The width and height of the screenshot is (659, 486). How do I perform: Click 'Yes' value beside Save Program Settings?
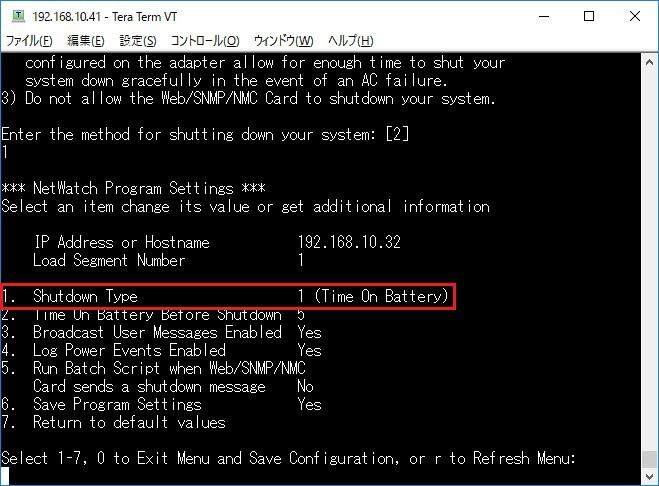[309, 404]
